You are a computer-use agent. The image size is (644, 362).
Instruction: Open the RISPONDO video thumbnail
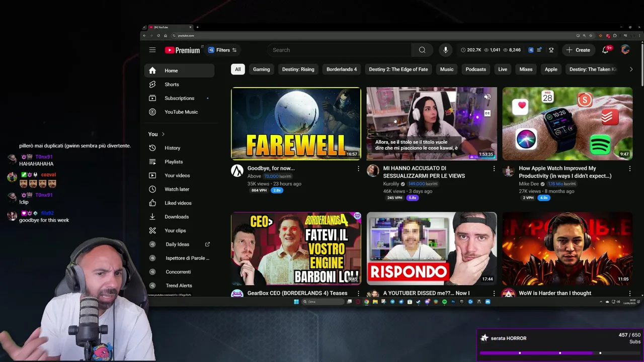[x=432, y=248]
